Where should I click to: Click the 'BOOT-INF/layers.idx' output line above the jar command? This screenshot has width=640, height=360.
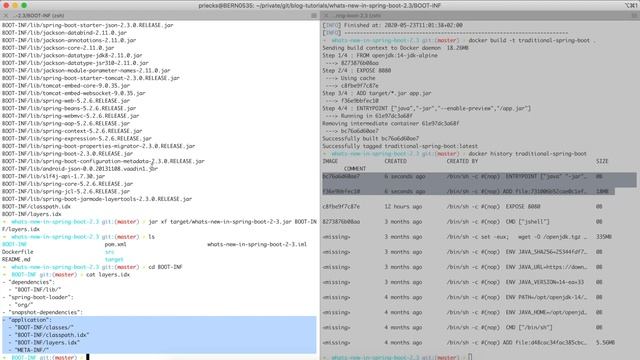click(x=32, y=214)
